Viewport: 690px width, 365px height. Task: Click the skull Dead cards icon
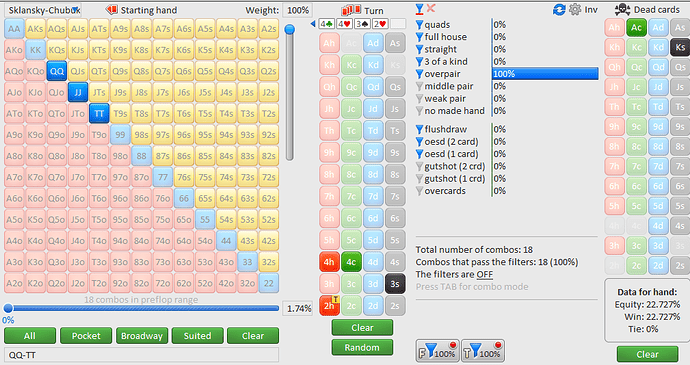(x=622, y=9)
